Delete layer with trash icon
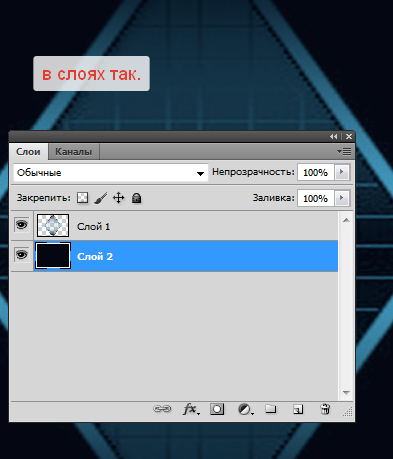Image resolution: width=393 pixels, height=459 pixels. (325, 409)
